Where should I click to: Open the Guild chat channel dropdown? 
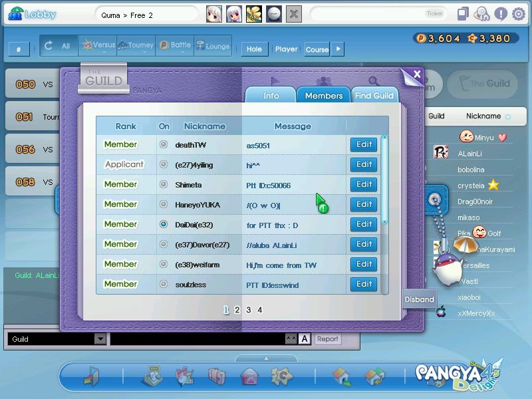pos(100,338)
